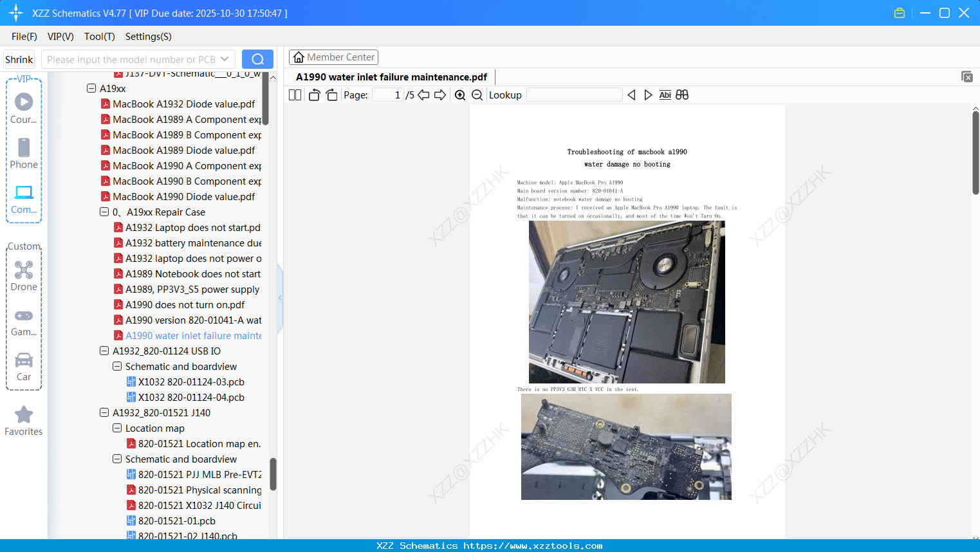Open X1032 820-01124-04.pcb
Viewport: 980px width, 552px height.
click(185, 397)
